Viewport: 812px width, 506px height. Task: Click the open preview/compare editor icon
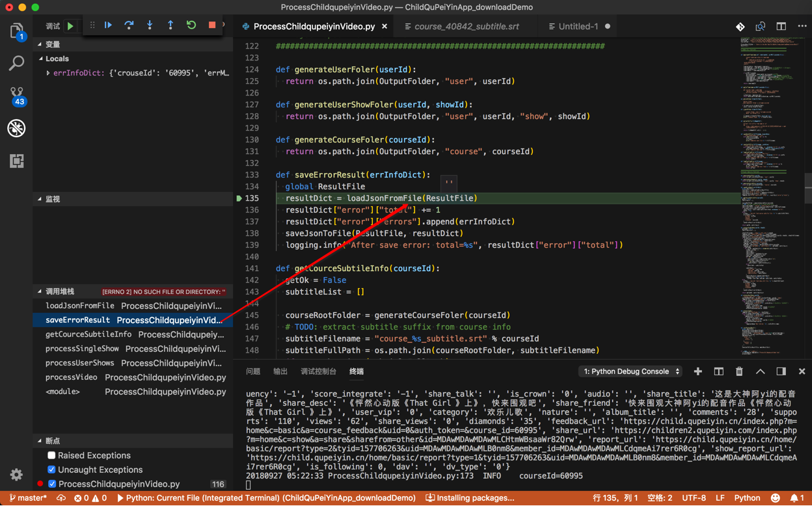[761, 27]
